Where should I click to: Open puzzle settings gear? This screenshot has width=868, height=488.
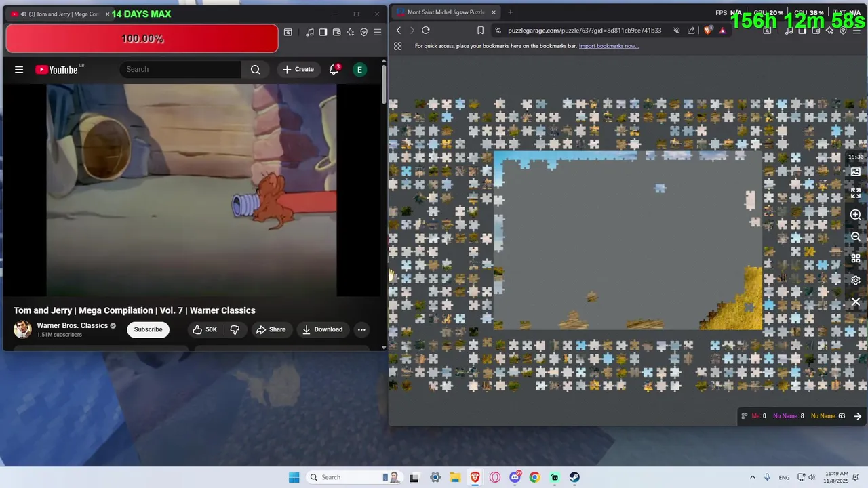[856, 280]
